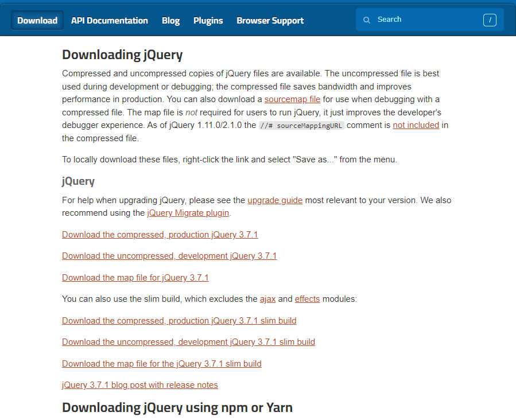Open jQuery 3.7.1 blog post release notes
Screen dimensions: 516x420
140,385
